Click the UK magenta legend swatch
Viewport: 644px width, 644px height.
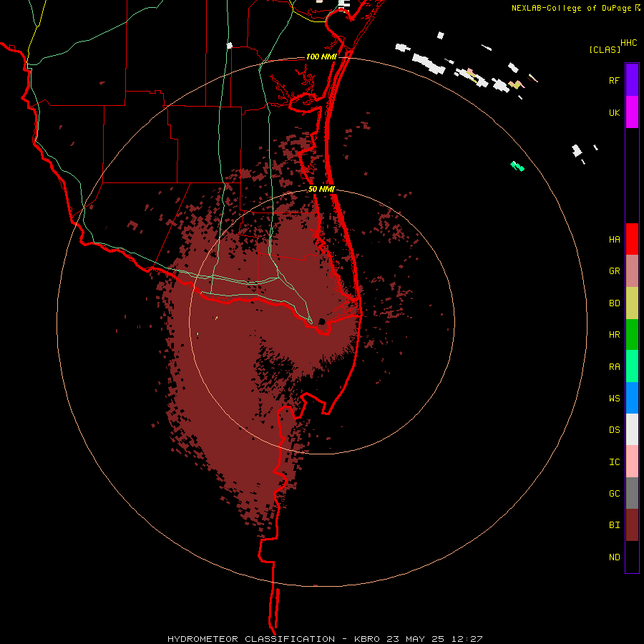tap(632, 112)
